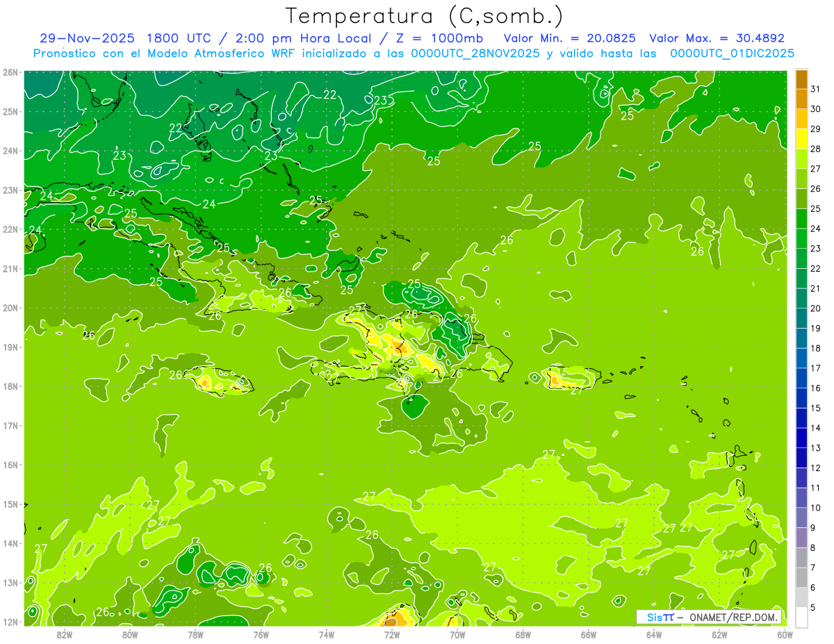Click the 'ONAMET/REP.DOM.' credit label
This screenshot has width=834, height=644.
click(x=734, y=618)
